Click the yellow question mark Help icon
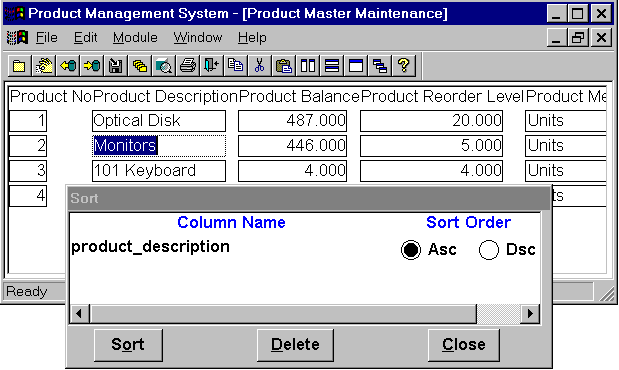The height and width of the screenshot is (370, 619). [x=404, y=66]
